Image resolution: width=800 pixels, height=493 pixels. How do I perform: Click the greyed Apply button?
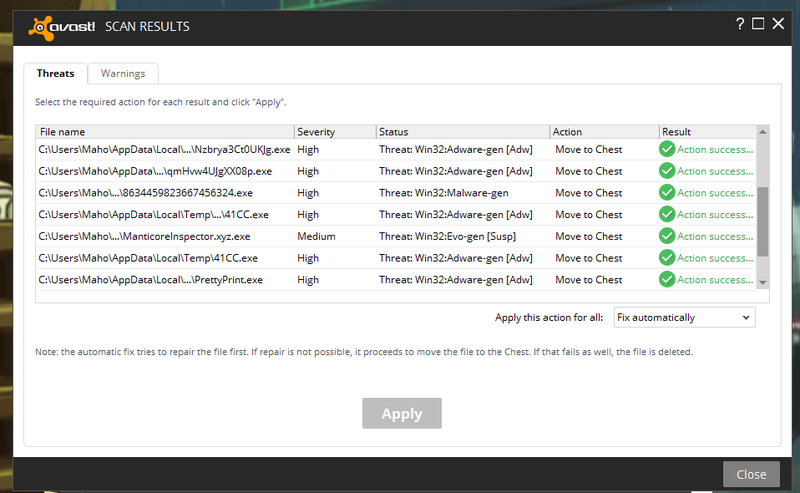(x=402, y=413)
